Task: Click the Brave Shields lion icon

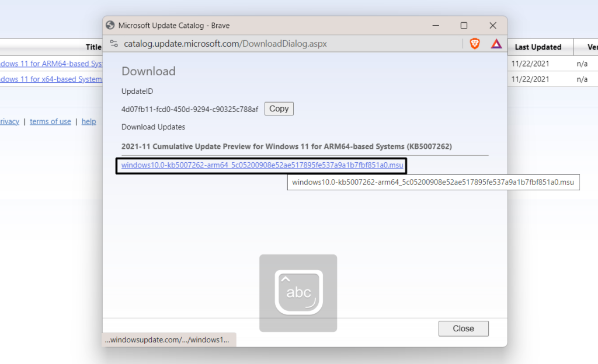Action: pos(474,44)
